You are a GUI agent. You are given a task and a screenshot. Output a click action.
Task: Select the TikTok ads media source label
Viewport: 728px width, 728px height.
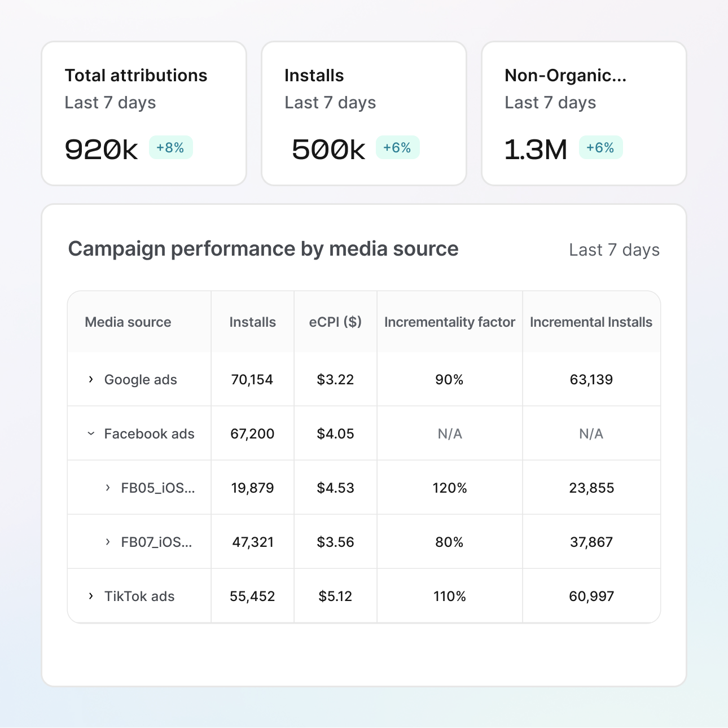click(139, 596)
